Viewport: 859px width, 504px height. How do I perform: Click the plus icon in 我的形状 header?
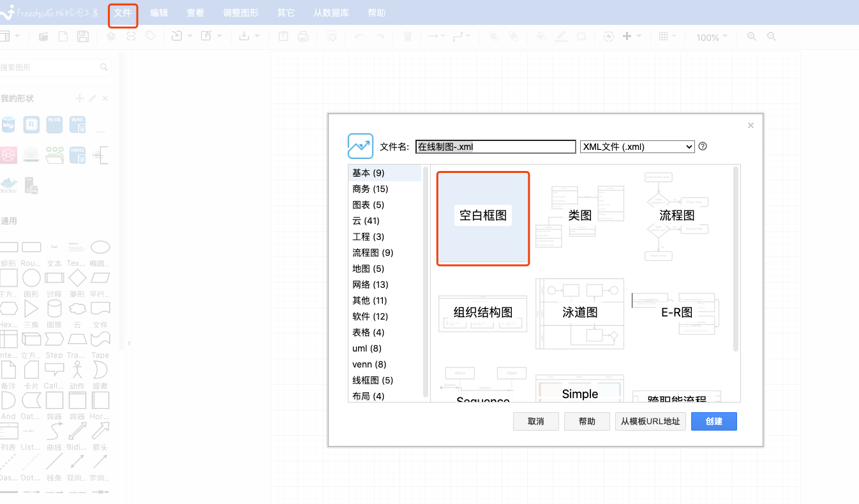(80, 98)
